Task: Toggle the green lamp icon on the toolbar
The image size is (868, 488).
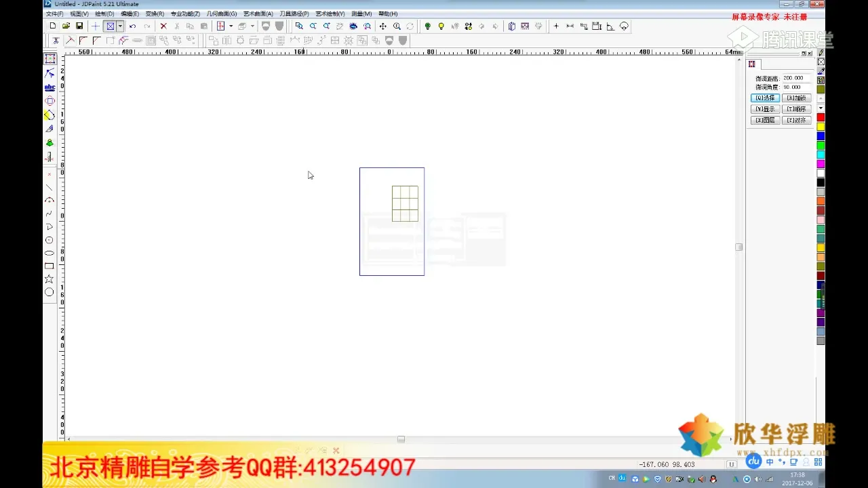Action: (x=428, y=26)
